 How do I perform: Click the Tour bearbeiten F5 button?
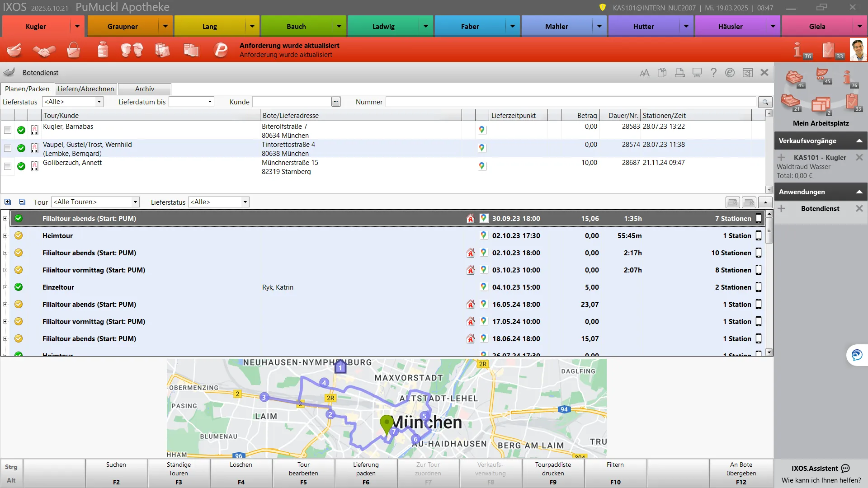[x=303, y=473]
